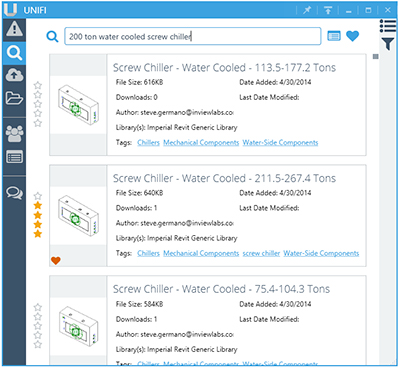Click inside the search text field
The width and height of the screenshot is (400, 368).
[193, 36]
